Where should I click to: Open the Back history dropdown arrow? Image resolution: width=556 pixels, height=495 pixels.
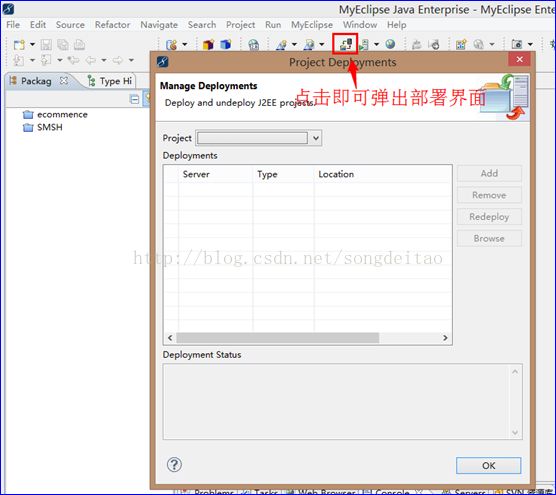[104, 60]
